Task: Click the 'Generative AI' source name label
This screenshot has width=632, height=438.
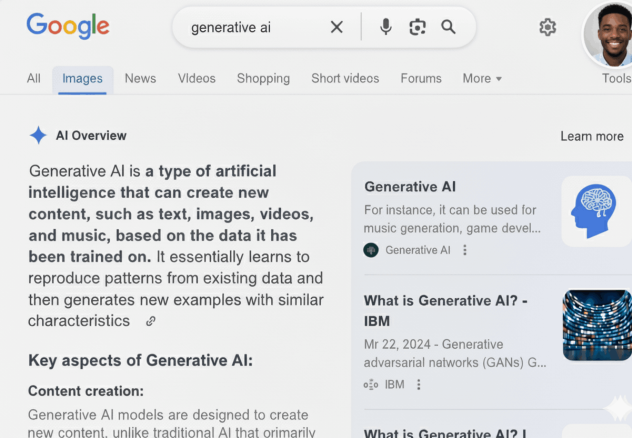Action: pos(418,250)
